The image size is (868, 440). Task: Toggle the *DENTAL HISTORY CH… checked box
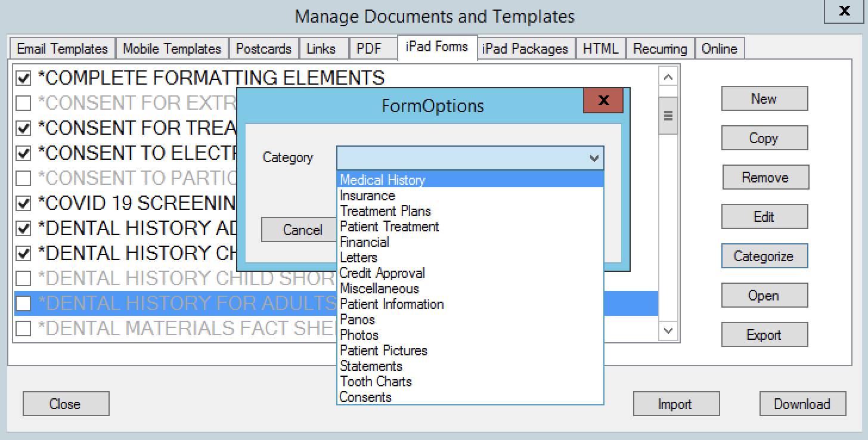pyautogui.click(x=23, y=253)
